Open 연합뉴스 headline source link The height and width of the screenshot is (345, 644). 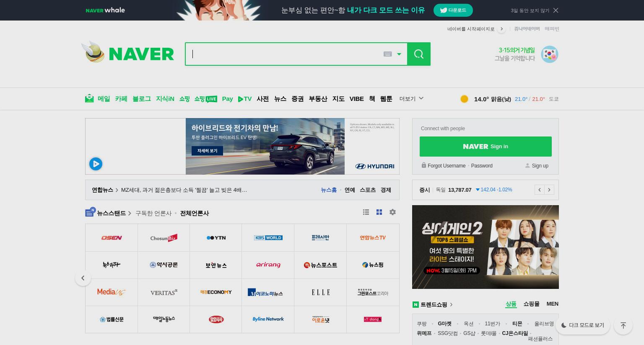coord(103,190)
